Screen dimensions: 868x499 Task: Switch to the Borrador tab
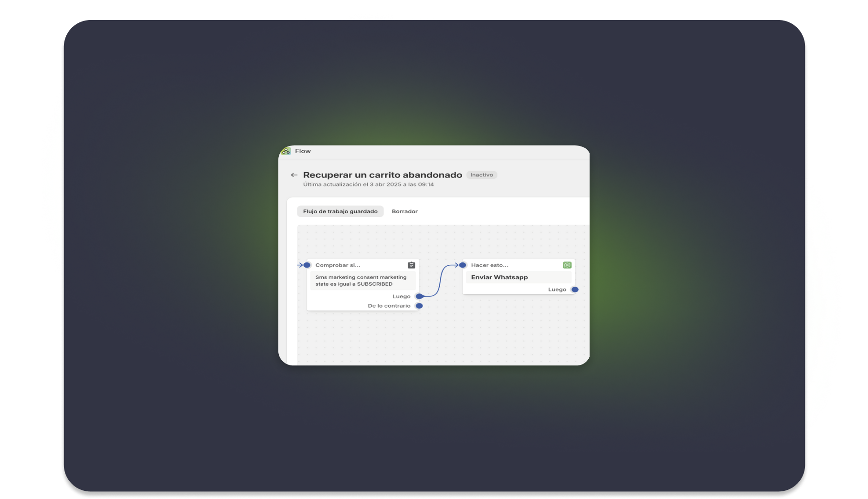[404, 211]
